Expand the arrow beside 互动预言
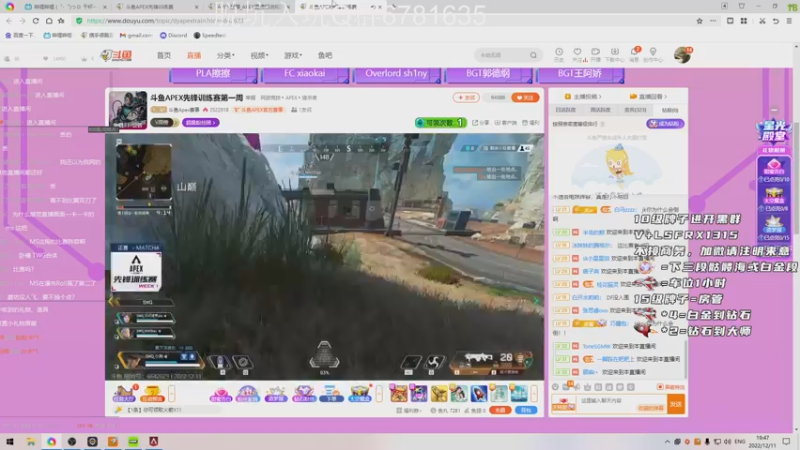Viewport: 800px width, 450px height. [171, 393]
